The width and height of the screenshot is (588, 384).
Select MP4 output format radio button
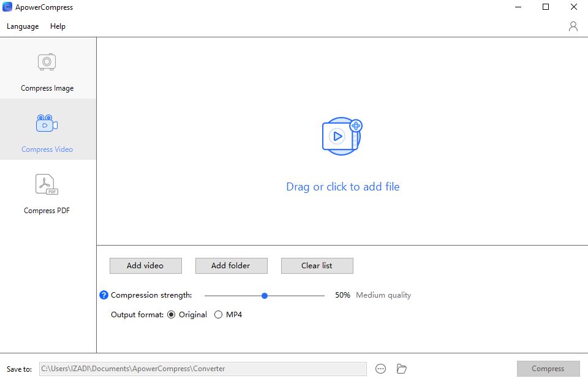219,315
